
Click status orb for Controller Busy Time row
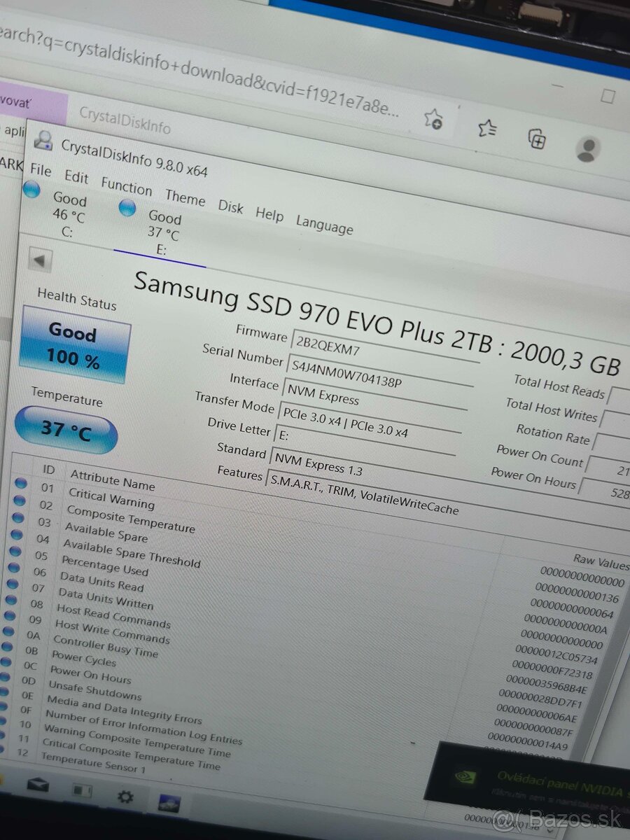point(8,631)
